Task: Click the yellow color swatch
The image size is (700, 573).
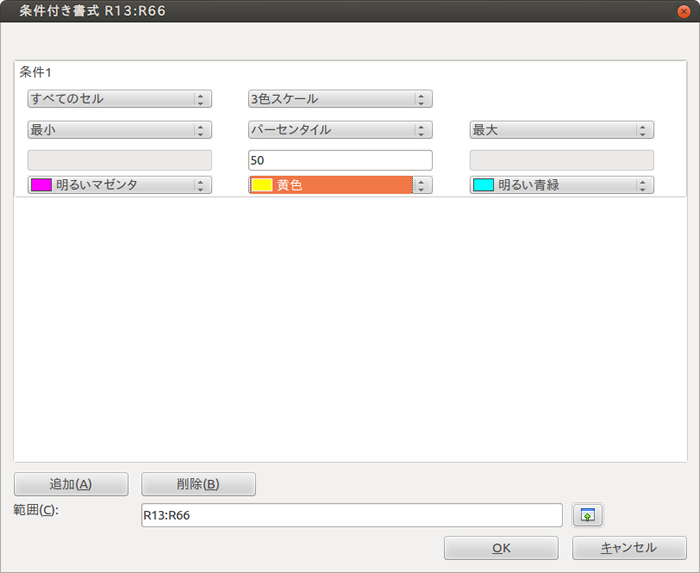Action: coord(262,185)
